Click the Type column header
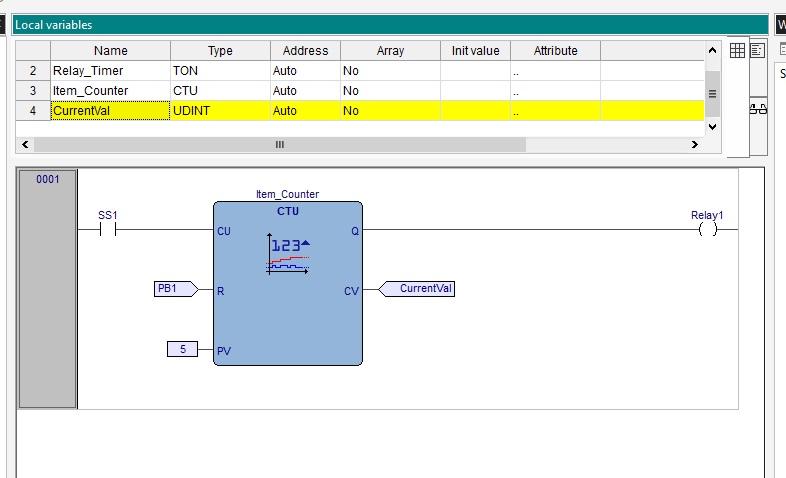This screenshot has width=786, height=478. [x=220, y=51]
